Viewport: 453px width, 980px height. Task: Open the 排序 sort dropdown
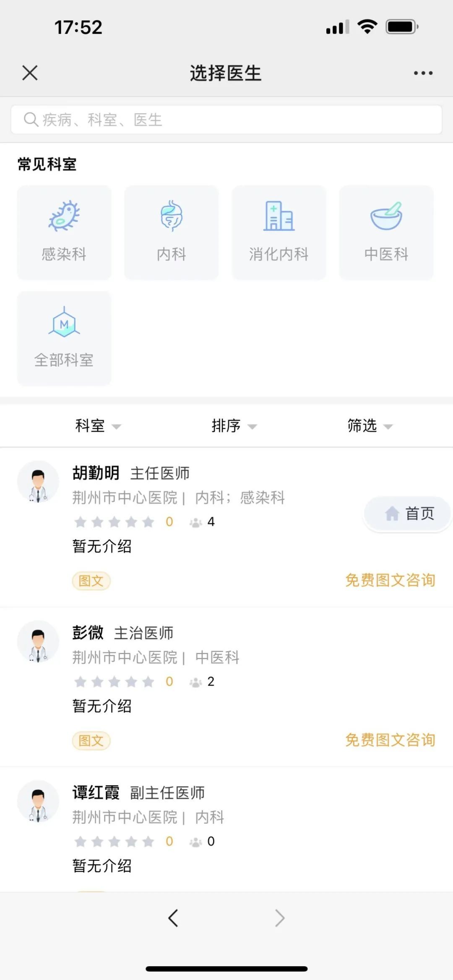[234, 426]
